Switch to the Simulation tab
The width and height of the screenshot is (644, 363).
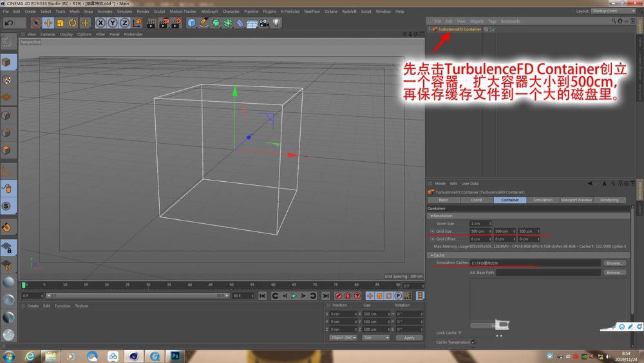(x=543, y=201)
